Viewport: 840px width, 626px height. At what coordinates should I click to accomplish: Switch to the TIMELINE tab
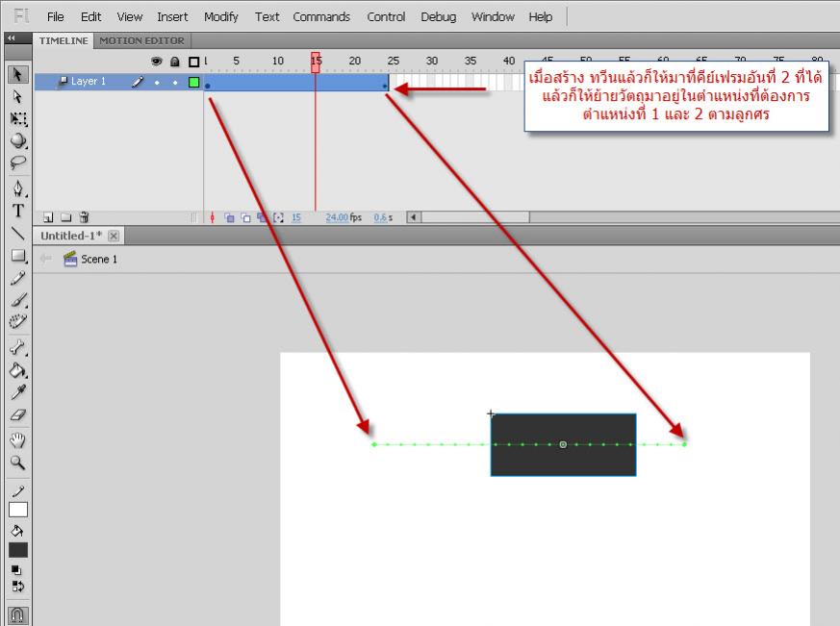64,40
